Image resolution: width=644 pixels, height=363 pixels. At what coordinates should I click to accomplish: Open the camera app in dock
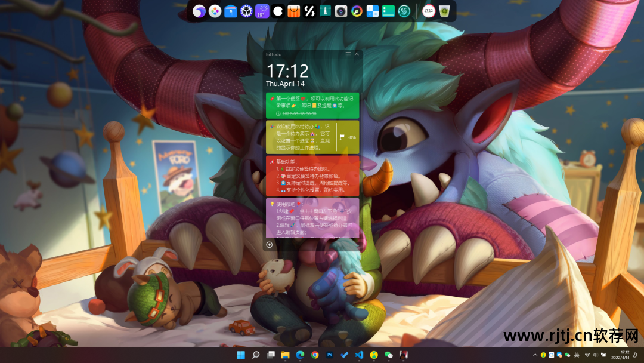point(341,11)
